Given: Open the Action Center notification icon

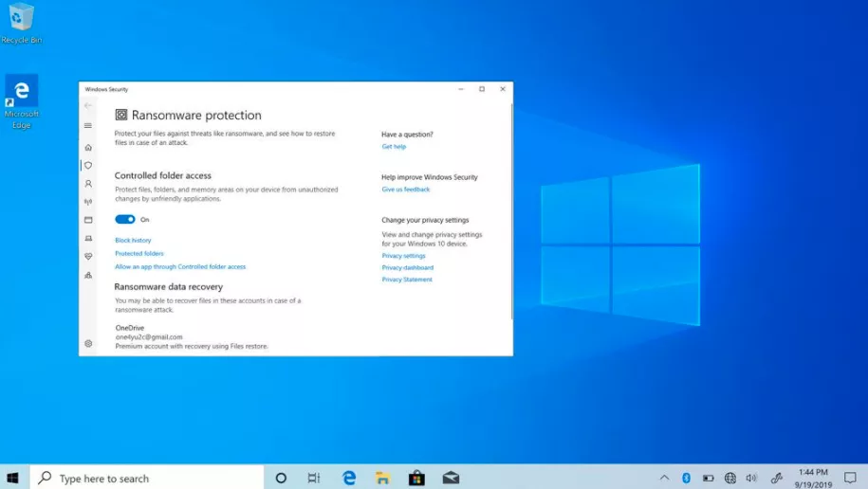Looking at the screenshot, I should 850,478.
